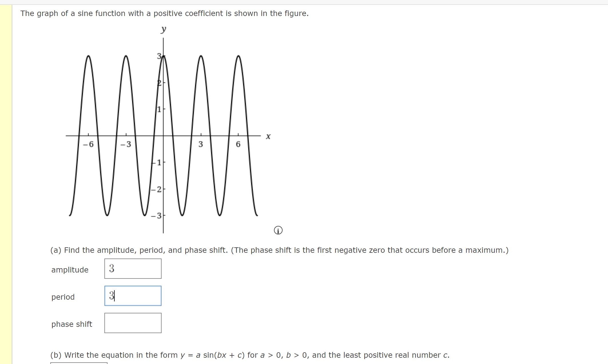Screen dimensions: 608x364
Task: Click the circled-i icon below the graph
Action: (278, 230)
